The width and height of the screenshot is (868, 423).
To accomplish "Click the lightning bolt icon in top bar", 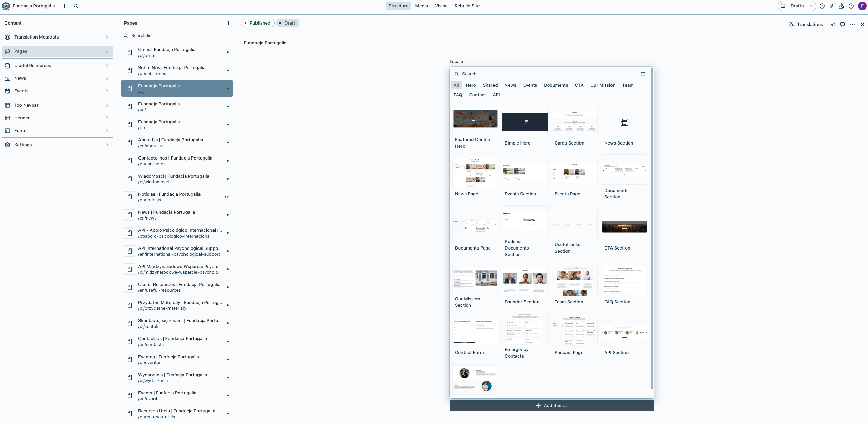I will point(832,6).
